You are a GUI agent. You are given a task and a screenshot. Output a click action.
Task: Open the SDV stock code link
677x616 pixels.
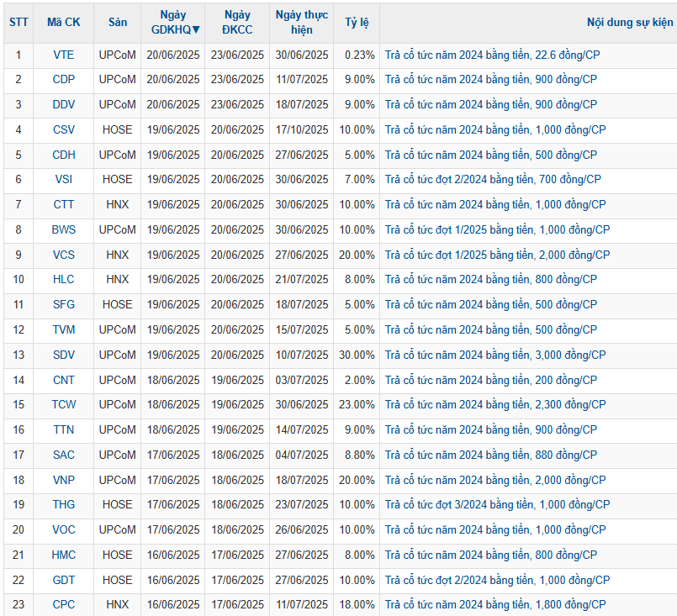(x=63, y=355)
